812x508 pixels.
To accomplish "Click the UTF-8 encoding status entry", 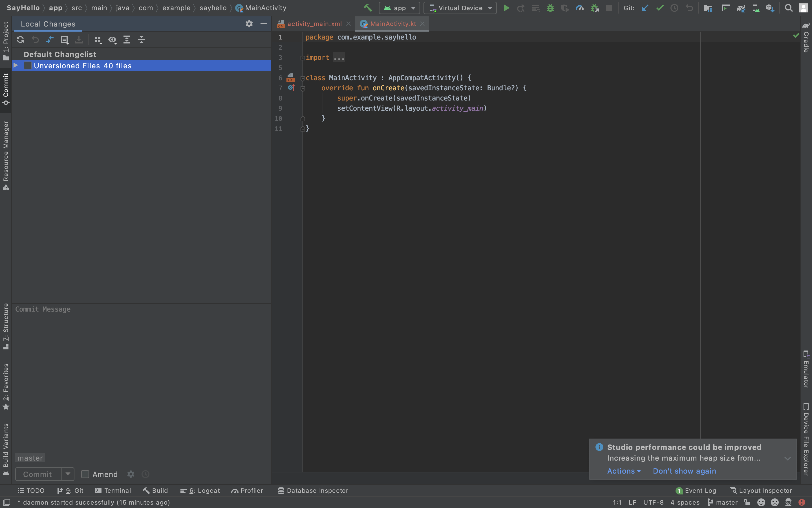I will (x=653, y=502).
